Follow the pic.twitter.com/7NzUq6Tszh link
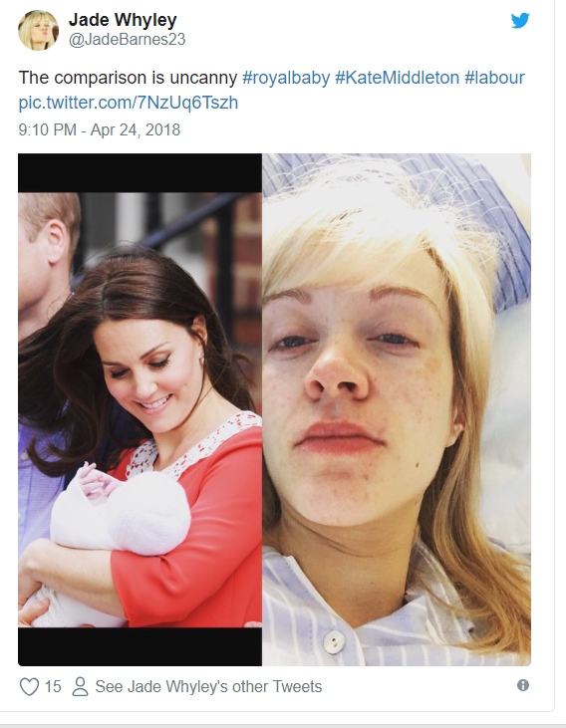Viewport: 566px width, 728px height. click(x=129, y=103)
